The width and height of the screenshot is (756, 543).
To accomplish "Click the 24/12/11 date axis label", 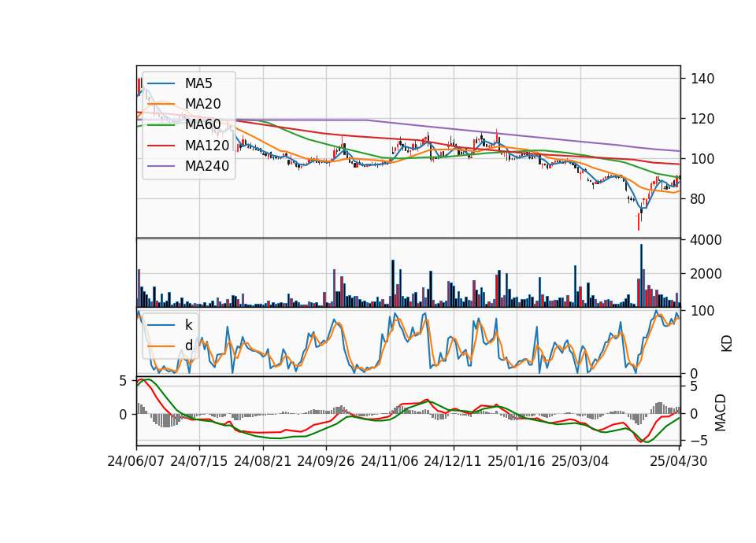I will click(453, 461).
